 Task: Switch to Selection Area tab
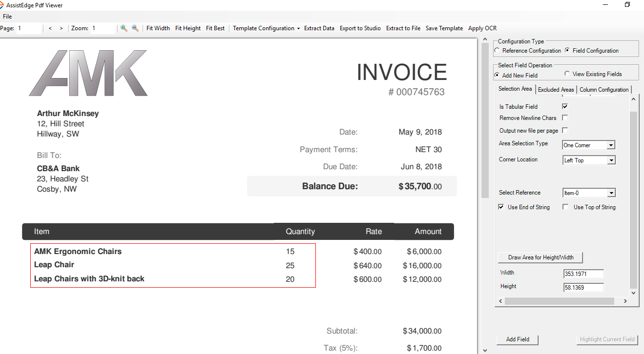(x=515, y=89)
